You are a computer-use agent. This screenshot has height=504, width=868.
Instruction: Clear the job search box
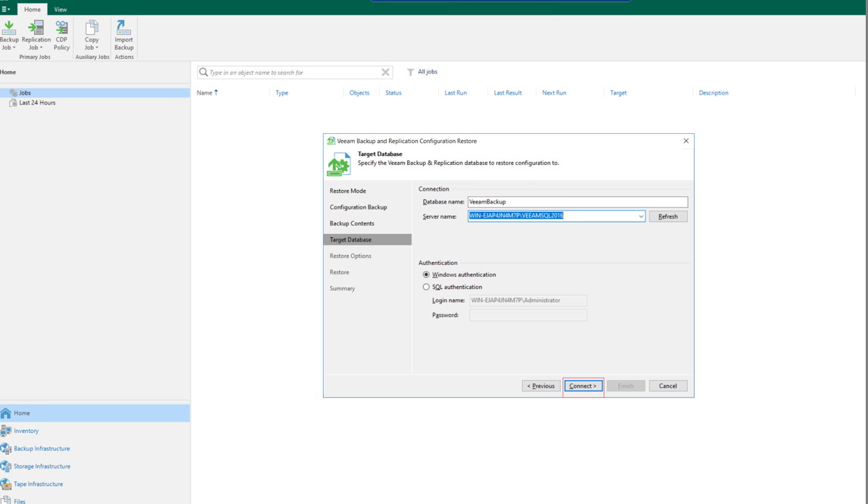[x=385, y=73]
